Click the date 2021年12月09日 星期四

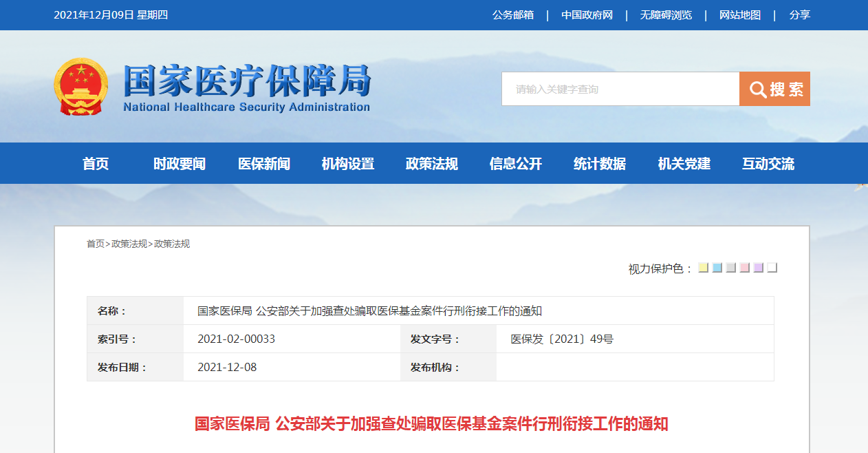pyautogui.click(x=111, y=15)
